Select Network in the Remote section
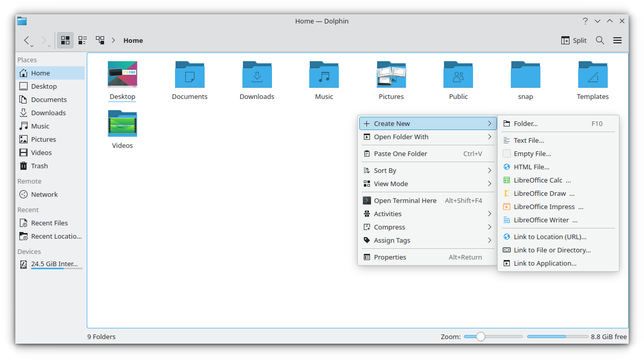This screenshot has width=644, height=360. coord(44,194)
